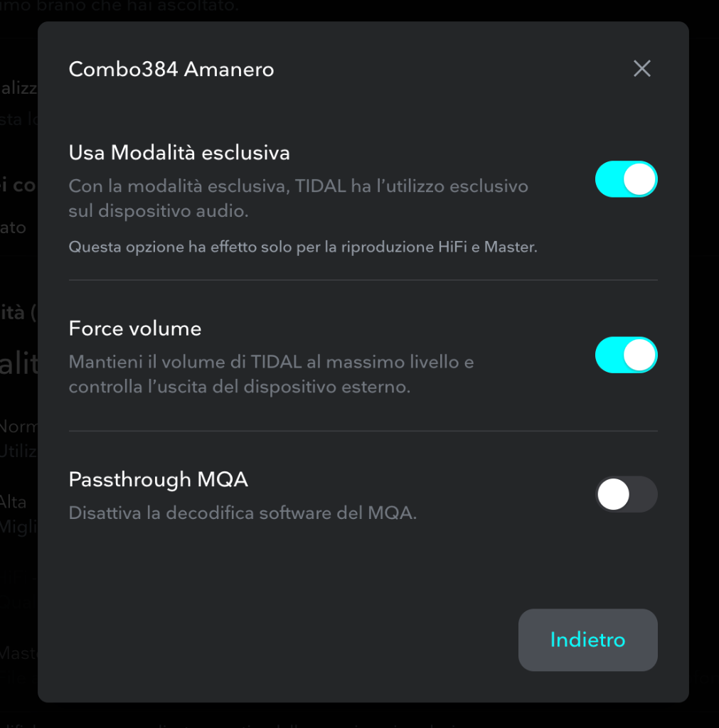Screen dimensions: 719x728
Task: Click the Force volume heading label
Action: pos(135,328)
